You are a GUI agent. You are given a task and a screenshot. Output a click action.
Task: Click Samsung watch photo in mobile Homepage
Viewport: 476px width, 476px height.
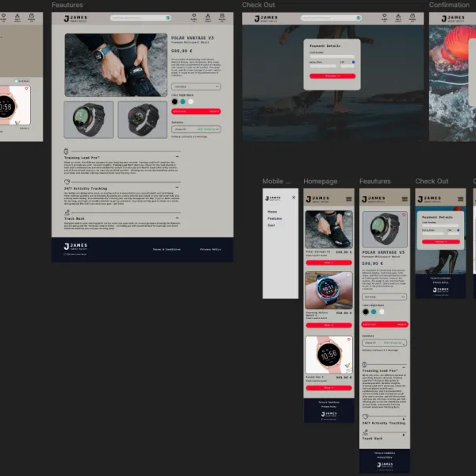point(329,290)
